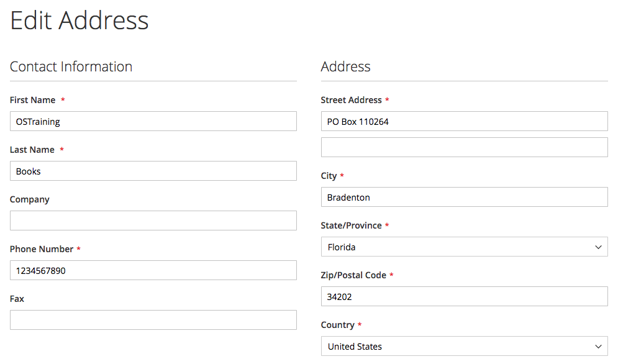Click the Phone Number field
Screen dimensions: 618x364
coord(153,270)
